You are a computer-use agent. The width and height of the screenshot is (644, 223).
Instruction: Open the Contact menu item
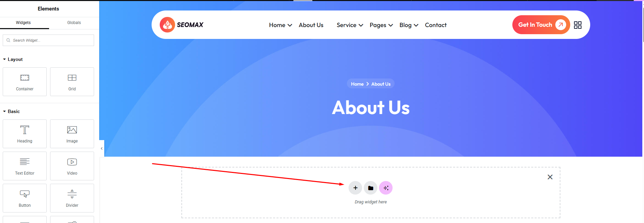pos(436,25)
